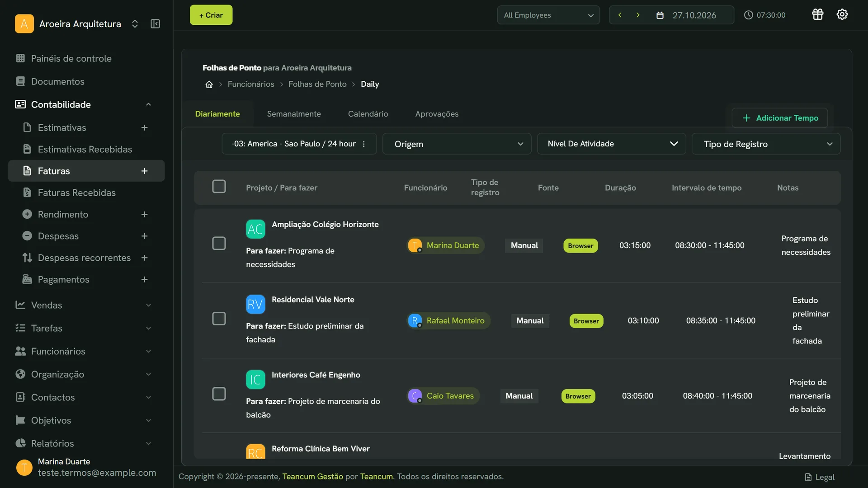Click Adicionar Tempo button
Image resolution: width=868 pixels, height=488 pixels.
coord(780,118)
